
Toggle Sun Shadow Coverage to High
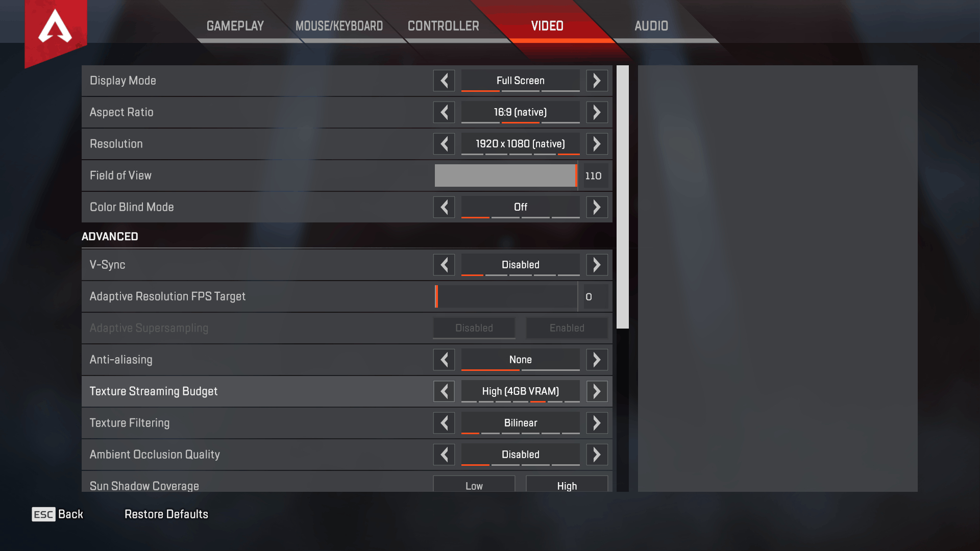(x=566, y=486)
